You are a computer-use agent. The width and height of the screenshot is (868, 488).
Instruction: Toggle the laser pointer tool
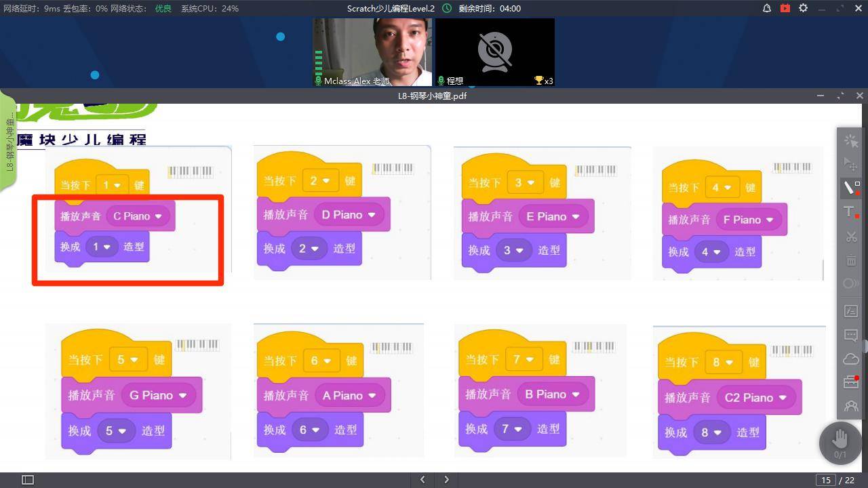click(850, 141)
